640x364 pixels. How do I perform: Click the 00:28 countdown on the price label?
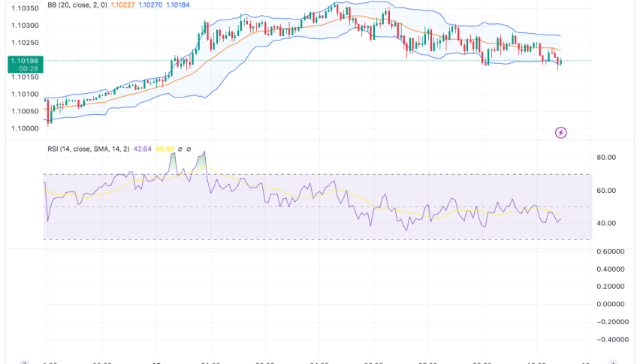28,69
